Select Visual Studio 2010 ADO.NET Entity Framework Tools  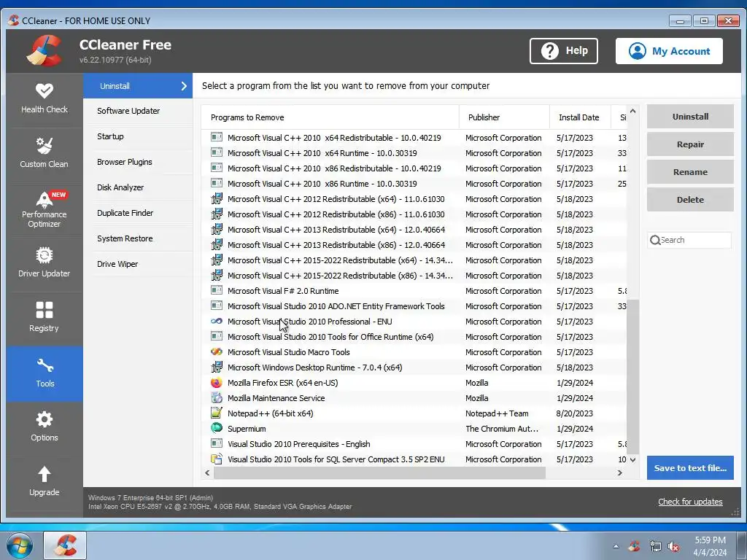(x=414, y=306)
